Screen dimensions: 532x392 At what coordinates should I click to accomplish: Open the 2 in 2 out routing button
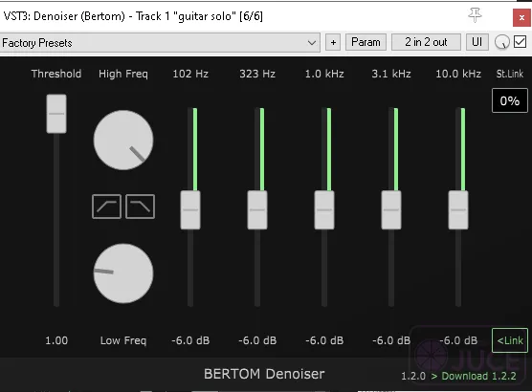[x=426, y=42]
